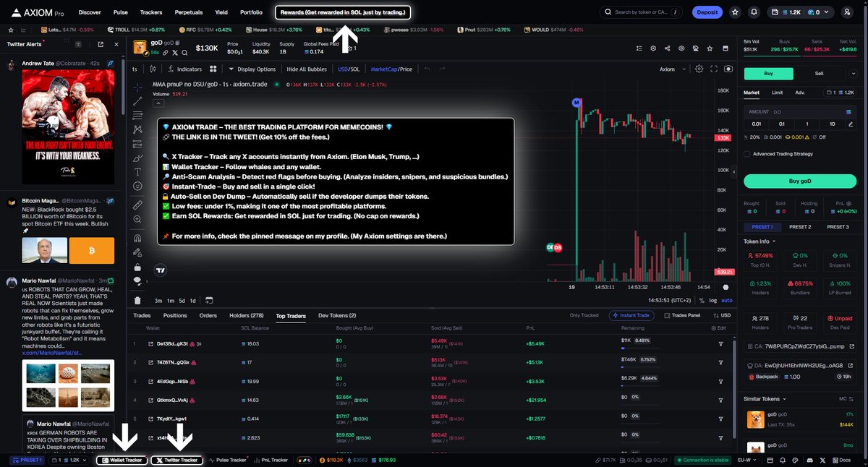868x467 pixels.
Task: Enter fullscreen chart mode
Action: pyautogui.click(x=713, y=69)
